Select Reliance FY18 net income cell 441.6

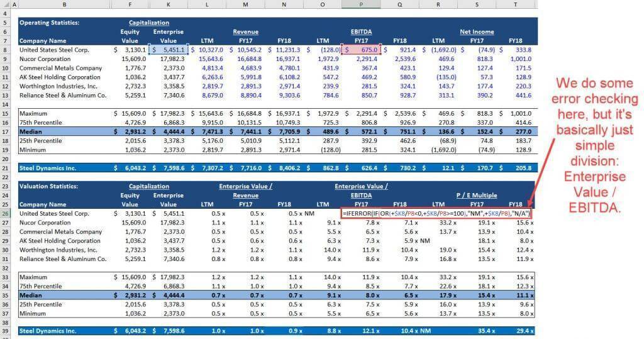(x=516, y=95)
